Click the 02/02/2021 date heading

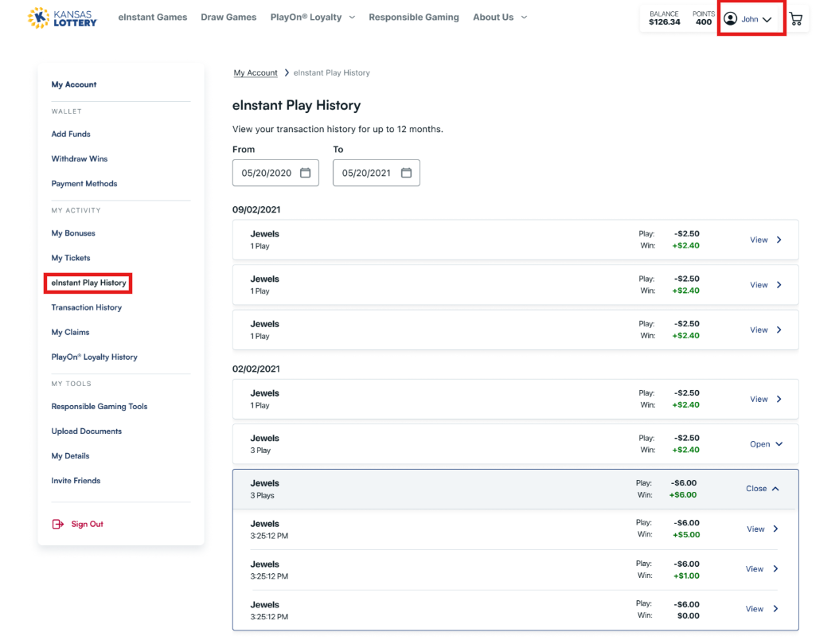tap(256, 369)
